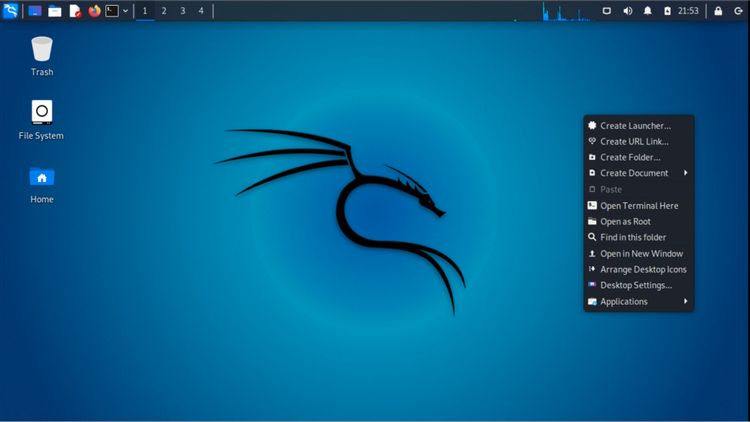Select the Home folder desktop icon

click(x=42, y=184)
